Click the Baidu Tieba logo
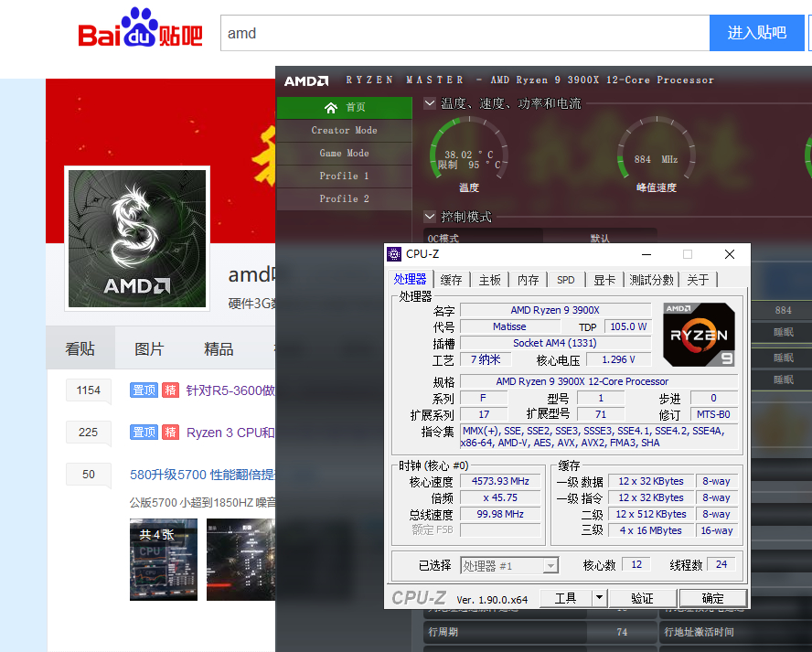Viewport: 812px width, 652px height. (140, 27)
